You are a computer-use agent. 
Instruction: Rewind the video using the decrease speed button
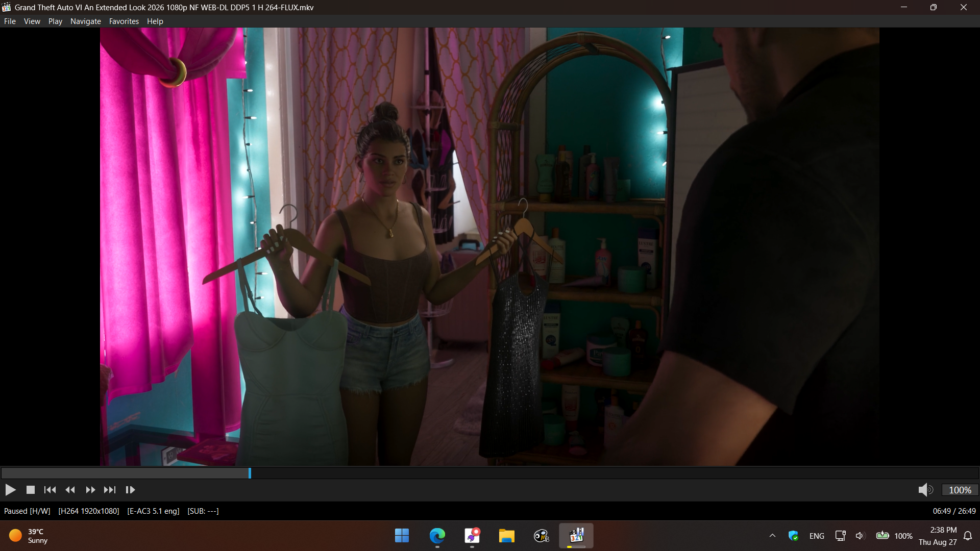[x=70, y=490]
